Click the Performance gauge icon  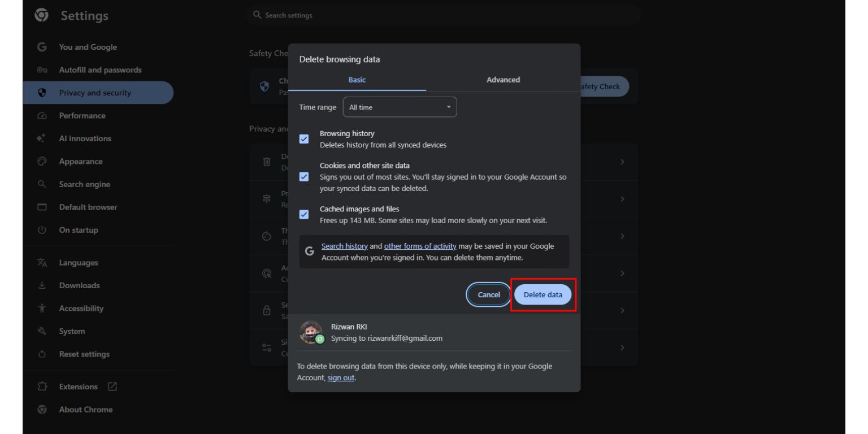click(41, 116)
